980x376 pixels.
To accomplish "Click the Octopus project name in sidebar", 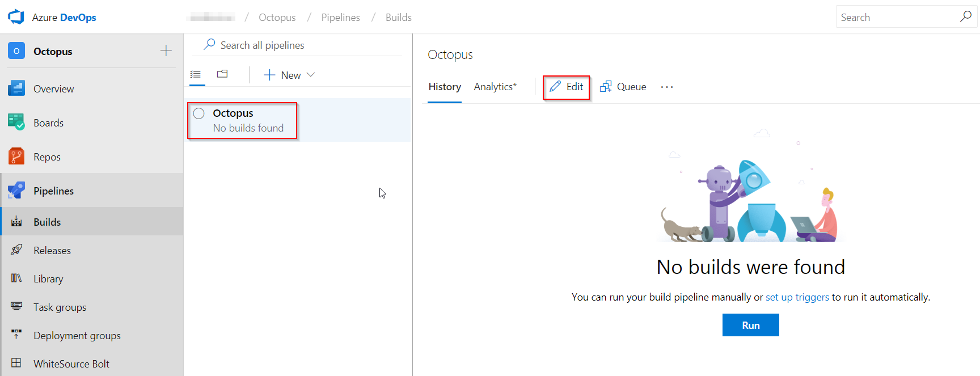I will tap(53, 52).
